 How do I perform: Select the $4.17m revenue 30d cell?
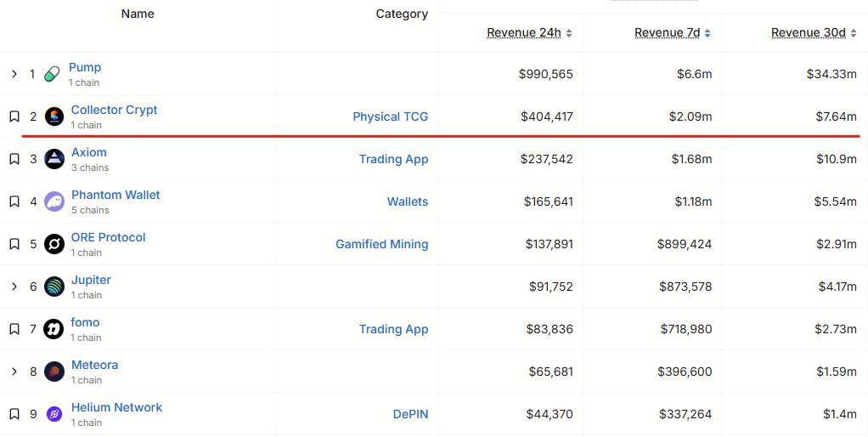(837, 287)
